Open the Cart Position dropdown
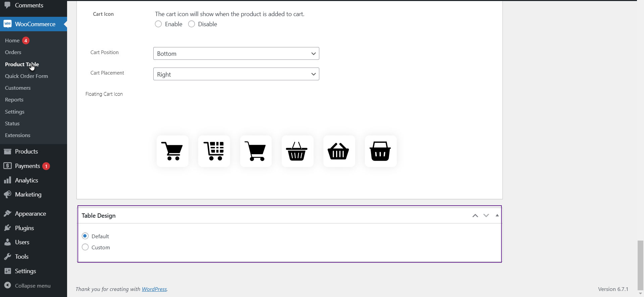Image resolution: width=644 pixels, height=297 pixels. (236, 53)
